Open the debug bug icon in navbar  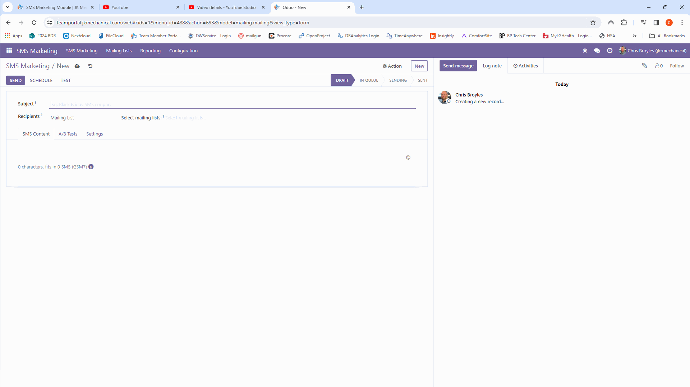[585, 51]
